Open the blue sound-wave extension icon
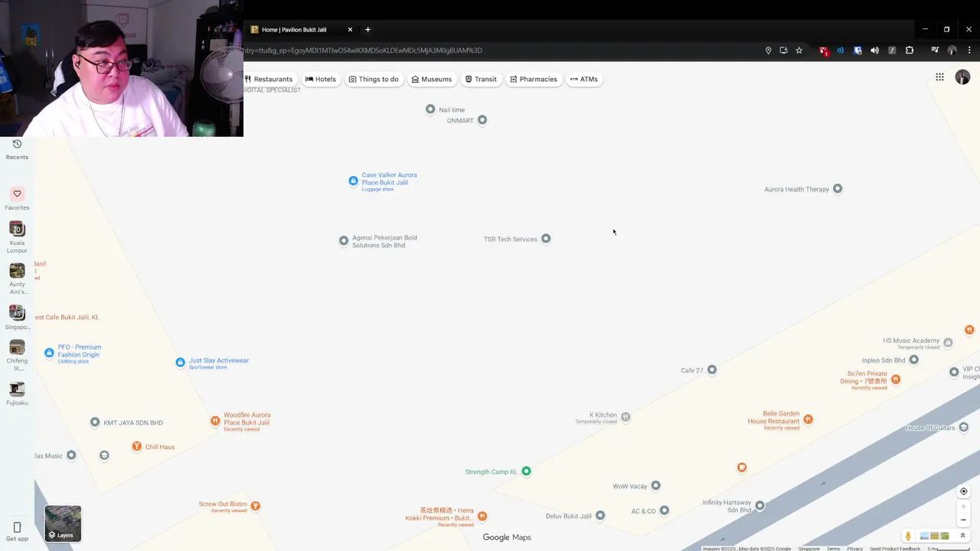 pos(840,51)
